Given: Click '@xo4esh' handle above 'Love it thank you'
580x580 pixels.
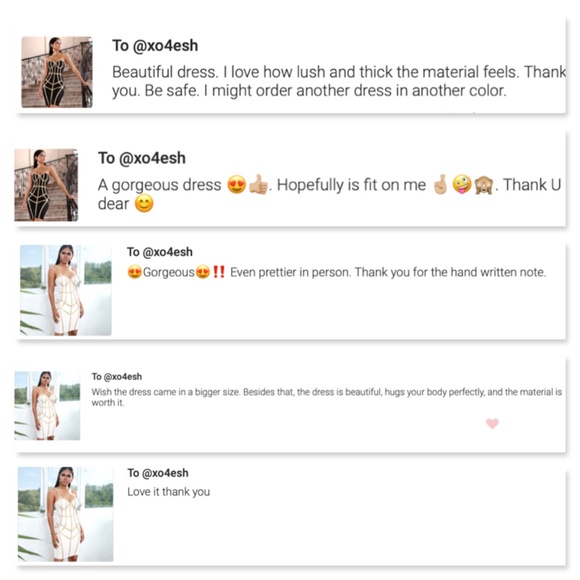Looking at the screenshot, I should (x=165, y=473).
